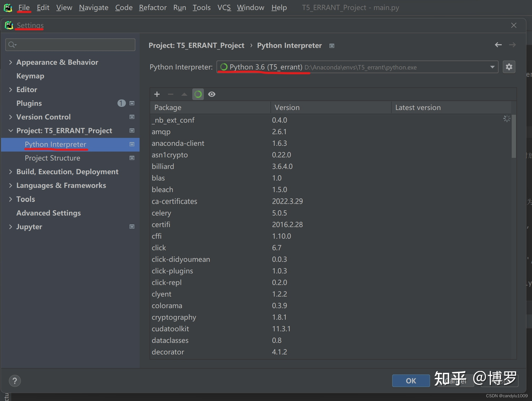Image resolution: width=532 pixels, height=401 pixels.
Task: Select Project Structure under T5_ERRANT_Project
Action: click(52, 158)
